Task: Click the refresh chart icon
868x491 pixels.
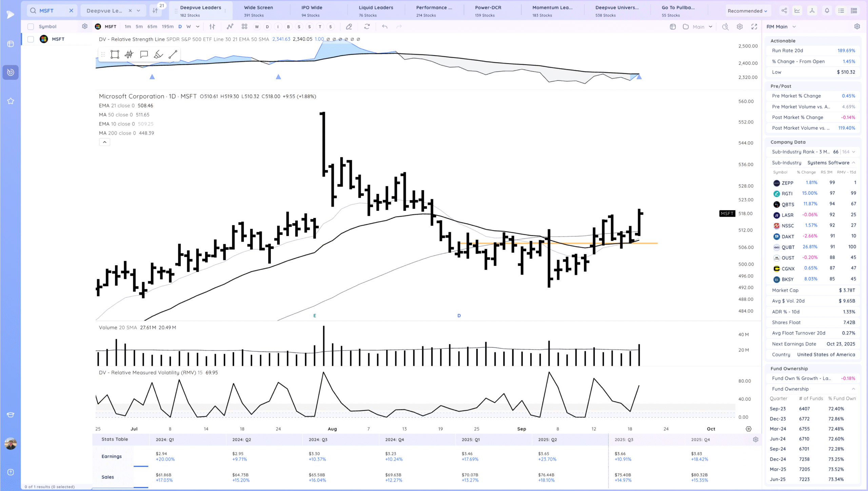Action: click(x=367, y=26)
